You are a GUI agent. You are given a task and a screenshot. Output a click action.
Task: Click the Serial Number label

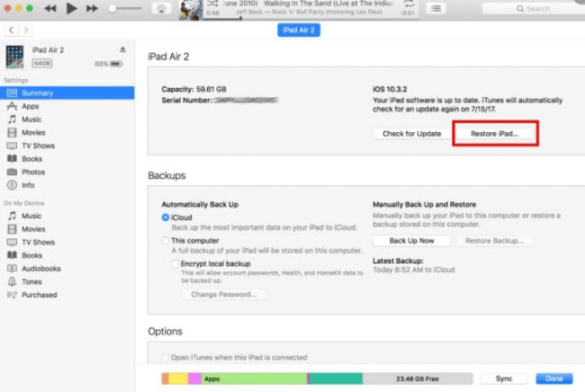point(186,100)
